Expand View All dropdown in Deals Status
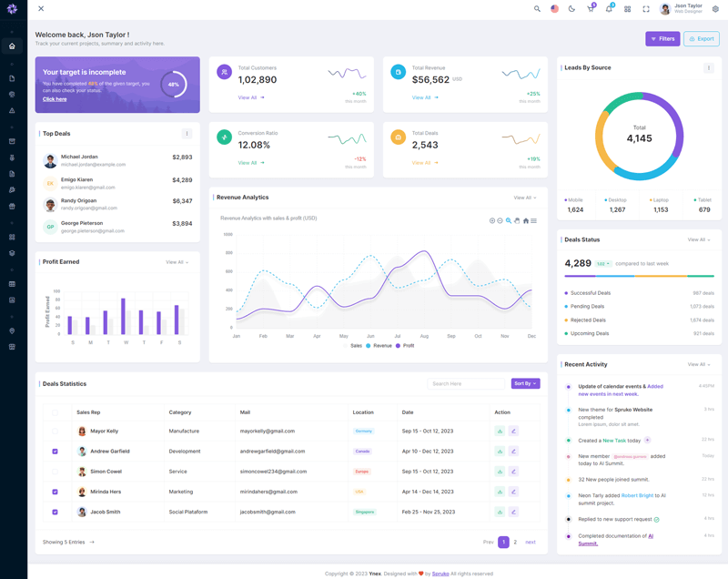This screenshot has height=579, width=728. [x=699, y=239]
